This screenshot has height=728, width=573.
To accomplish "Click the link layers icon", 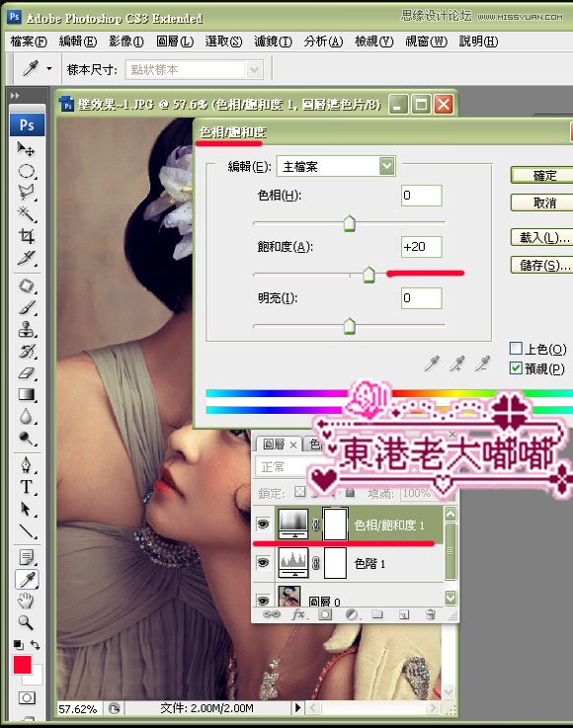I will (x=272, y=614).
